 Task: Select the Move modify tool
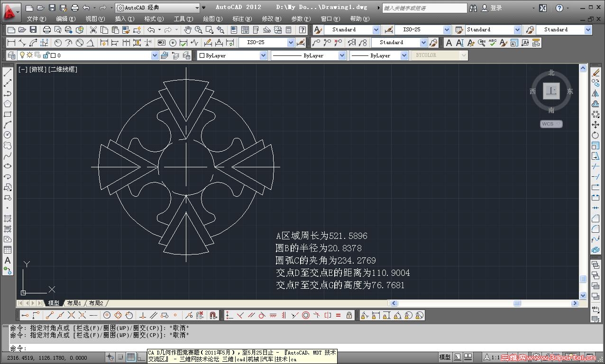pos(596,125)
